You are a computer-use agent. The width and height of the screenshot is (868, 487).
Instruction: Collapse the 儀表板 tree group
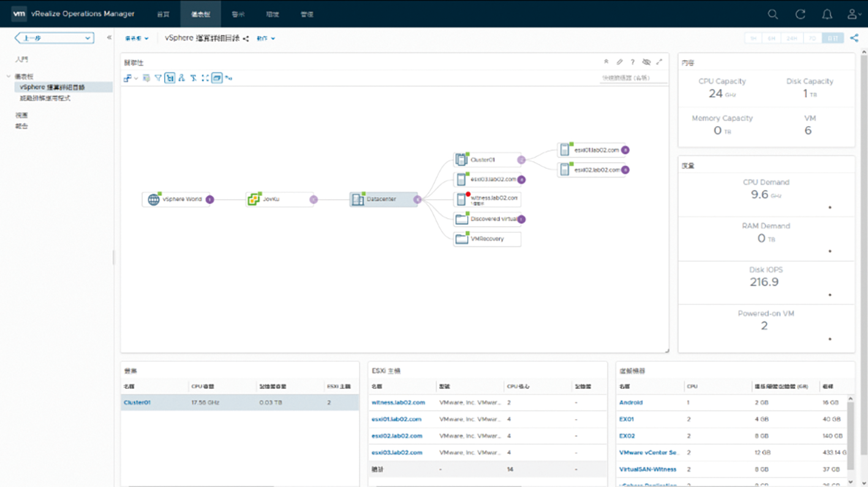coord(9,77)
